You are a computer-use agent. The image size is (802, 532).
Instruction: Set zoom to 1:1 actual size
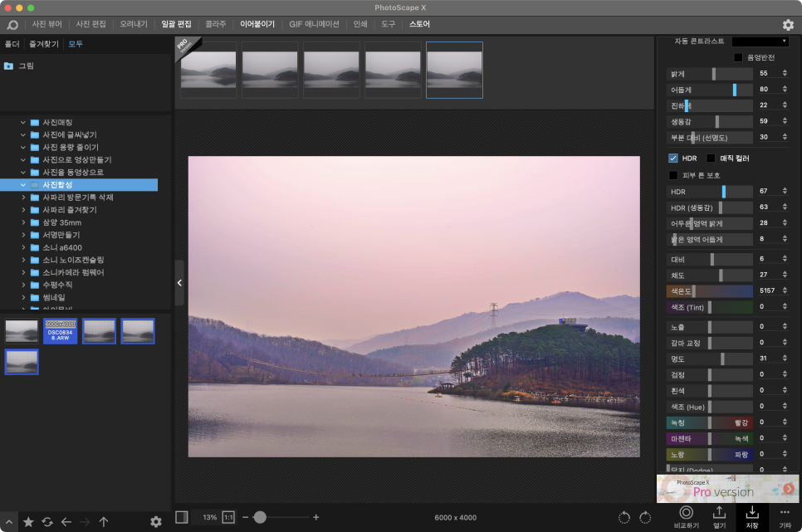[x=228, y=517]
